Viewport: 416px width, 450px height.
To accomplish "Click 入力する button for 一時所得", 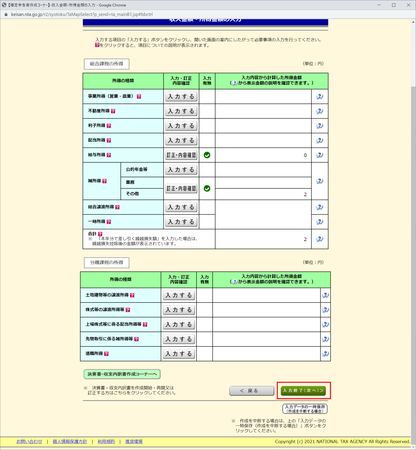I will tap(181, 222).
